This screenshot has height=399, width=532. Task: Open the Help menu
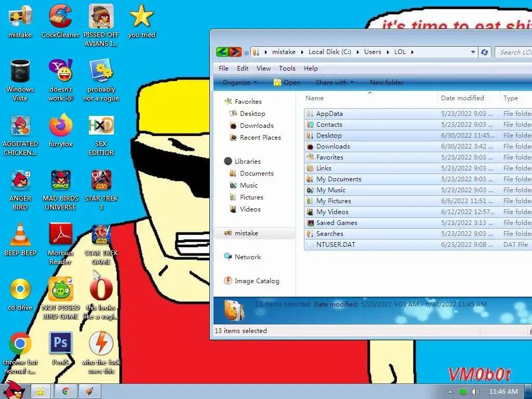coord(311,69)
